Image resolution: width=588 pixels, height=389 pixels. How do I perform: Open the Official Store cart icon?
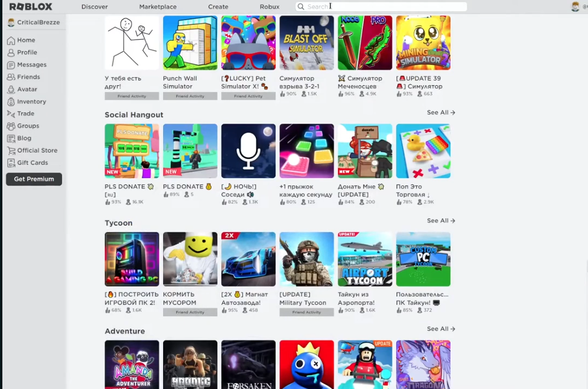pyautogui.click(x=11, y=150)
